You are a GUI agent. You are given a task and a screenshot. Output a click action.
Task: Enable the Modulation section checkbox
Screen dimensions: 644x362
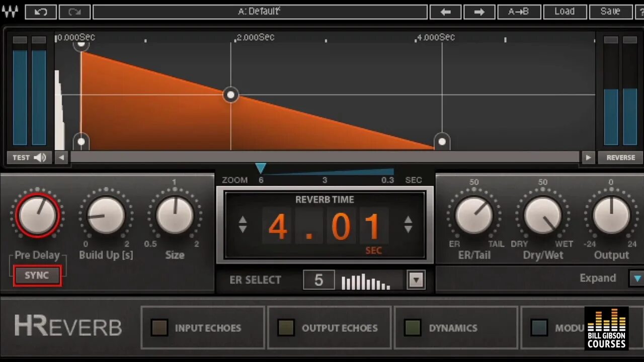[540, 328]
